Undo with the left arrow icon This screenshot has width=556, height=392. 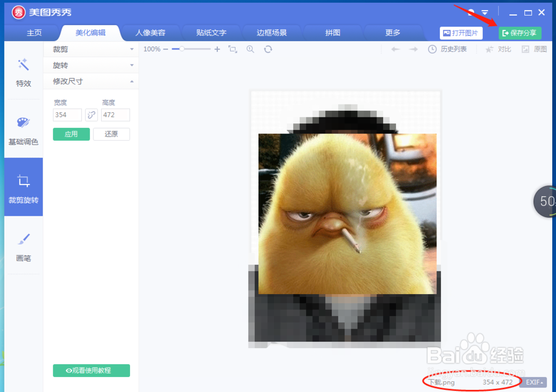click(x=395, y=49)
